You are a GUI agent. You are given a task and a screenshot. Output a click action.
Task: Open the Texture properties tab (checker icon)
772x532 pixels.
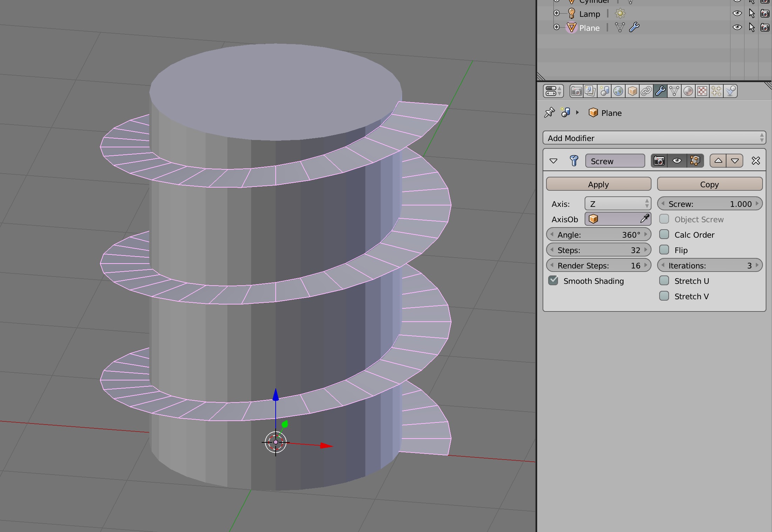point(702,91)
